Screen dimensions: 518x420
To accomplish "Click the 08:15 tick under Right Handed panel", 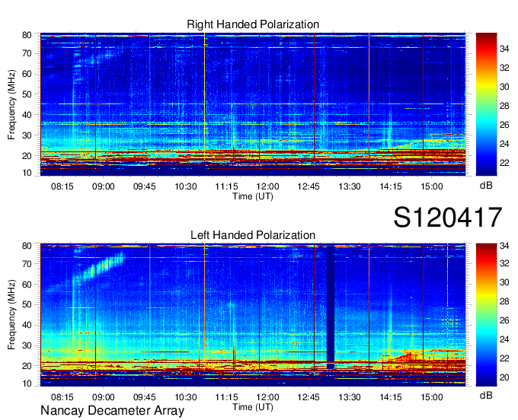I will coord(62,186).
